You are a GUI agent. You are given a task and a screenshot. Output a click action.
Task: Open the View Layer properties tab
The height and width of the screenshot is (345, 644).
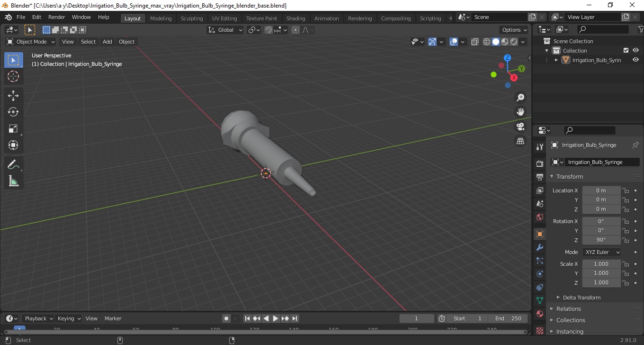(x=539, y=191)
